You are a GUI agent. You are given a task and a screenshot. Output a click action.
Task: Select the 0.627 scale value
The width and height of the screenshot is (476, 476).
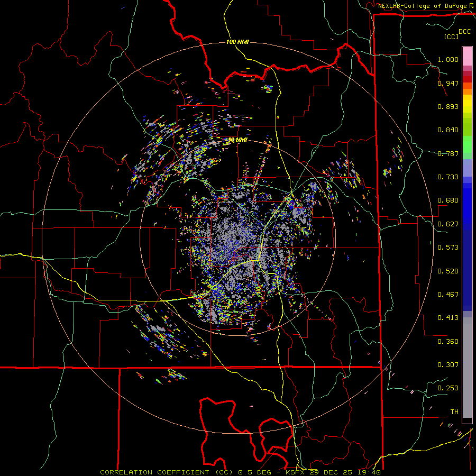(x=448, y=224)
